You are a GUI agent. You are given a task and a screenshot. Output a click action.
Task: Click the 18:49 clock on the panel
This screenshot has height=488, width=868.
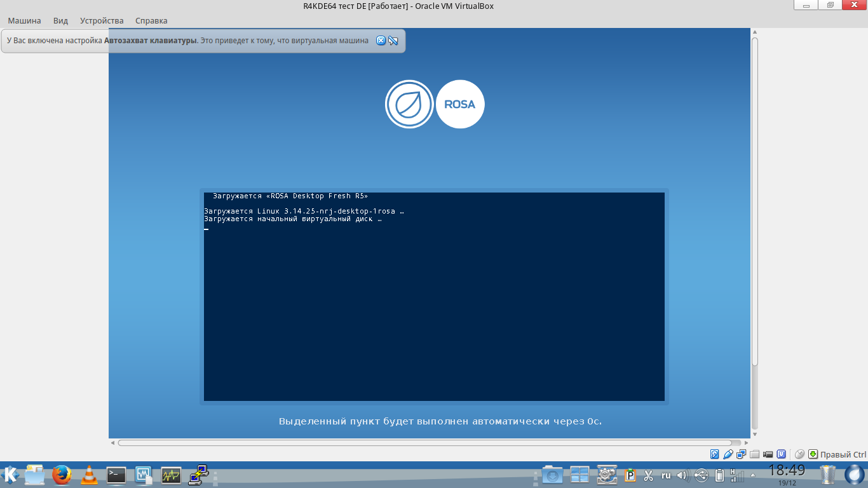tap(787, 471)
